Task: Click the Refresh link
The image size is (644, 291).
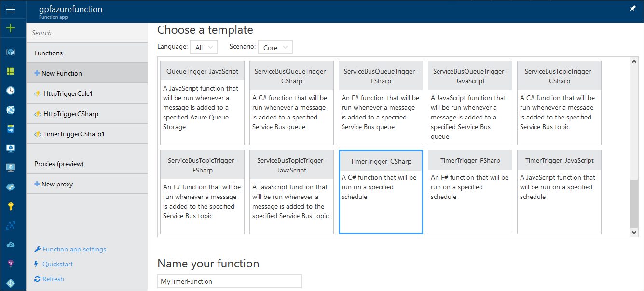Action: [x=49, y=279]
